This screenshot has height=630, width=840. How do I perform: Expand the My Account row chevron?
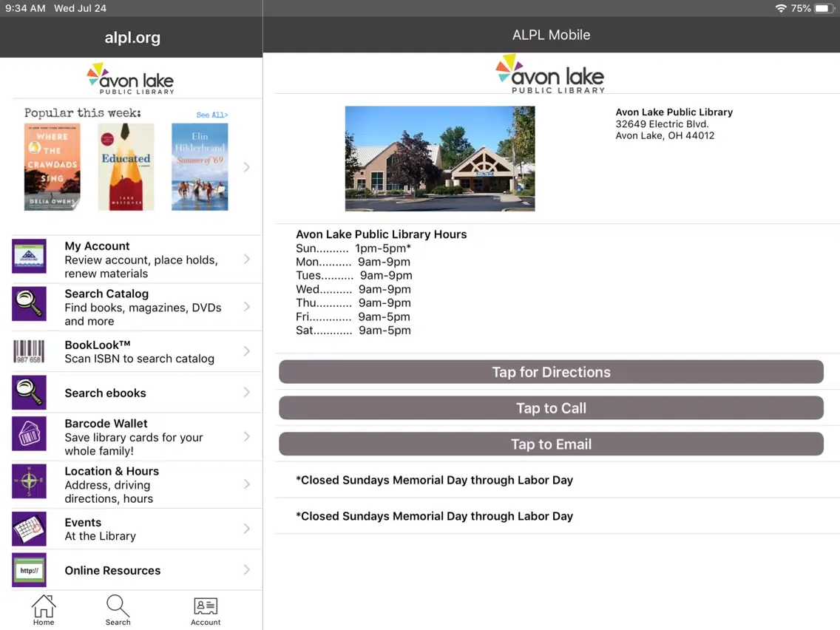tap(246, 260)
